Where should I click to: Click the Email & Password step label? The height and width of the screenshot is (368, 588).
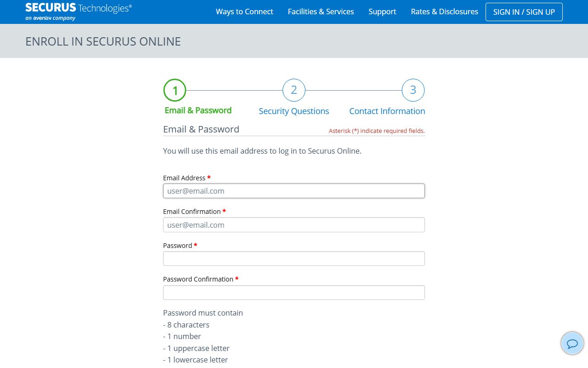pyautogui.click(x=198, y=110)
